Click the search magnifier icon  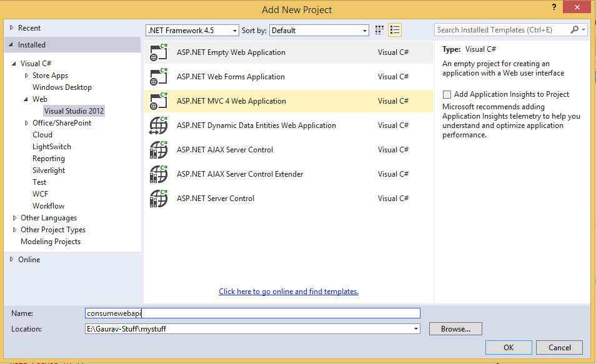tap(574, 29)
